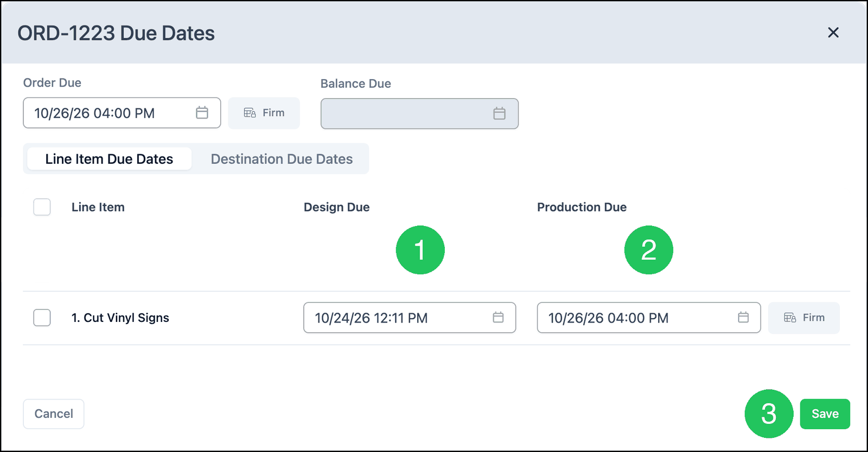Switch to Line Item Due Dates tab
Screen dimensions: 868x452
109,159
